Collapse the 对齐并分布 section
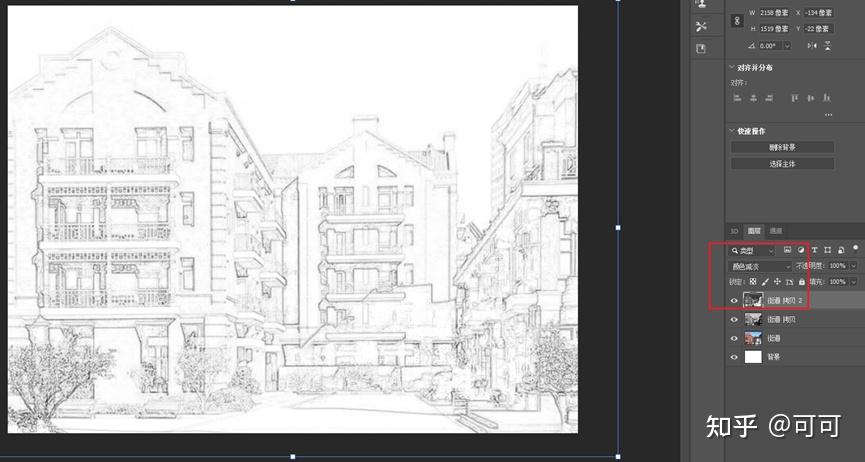The height and width of the screenshot is (462, 865). [x=732, y=67]
